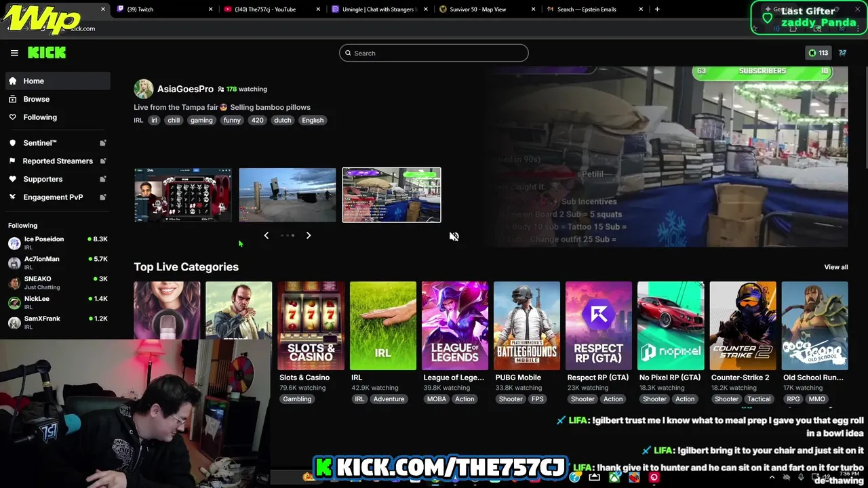Click into the Kick search field

tap(434, 53)
